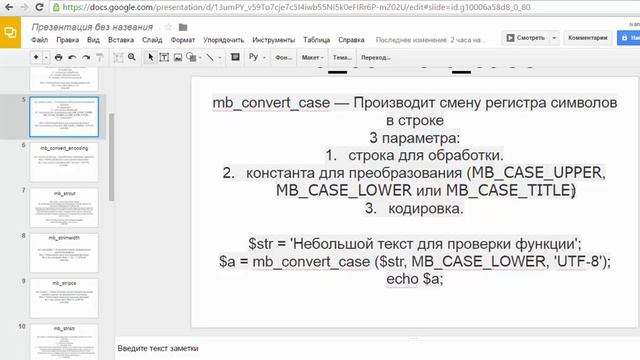
Task: Select slide 6 mb_convert_encoding thumbnail
Action: (64, 162)
